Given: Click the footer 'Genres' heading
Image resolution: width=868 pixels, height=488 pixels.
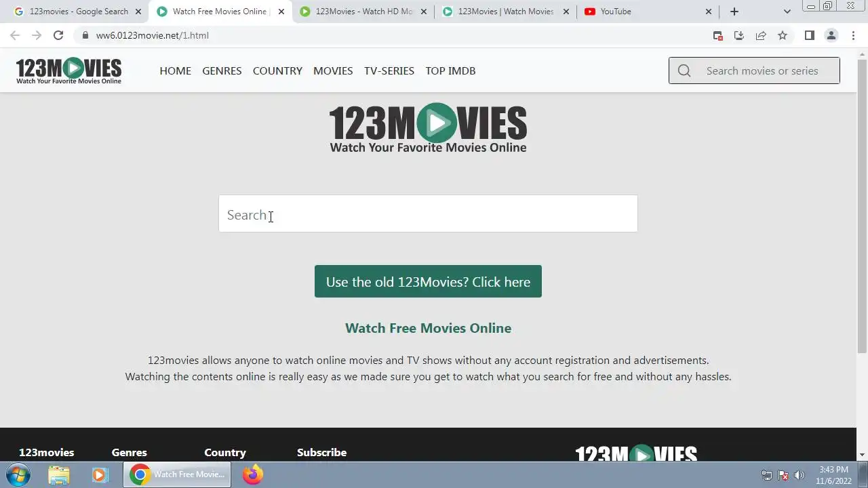Looking at the screenshot, I should point(129,452).
